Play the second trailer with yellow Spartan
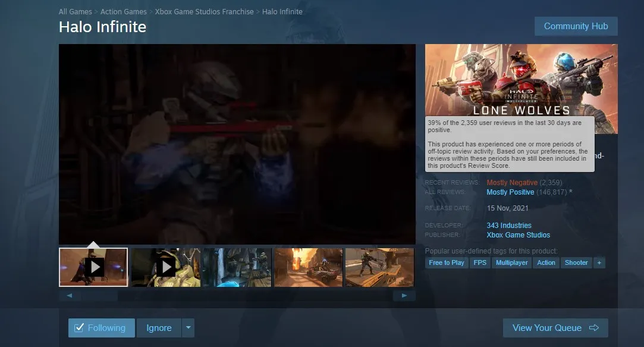The width and height of the screenshot is (644, 347). pos(165,267)
